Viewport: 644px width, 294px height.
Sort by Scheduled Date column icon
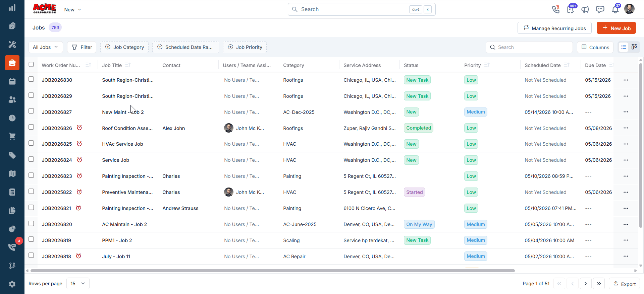(x=567, y=65)
